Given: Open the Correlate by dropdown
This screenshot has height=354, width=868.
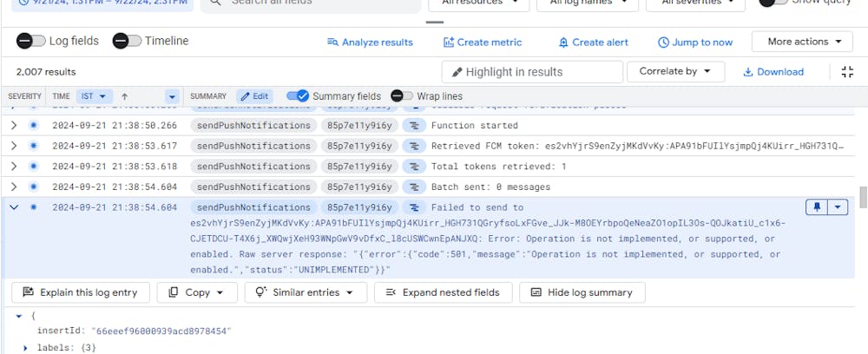Looking at the screenshot, I should (x=675, y=72).
